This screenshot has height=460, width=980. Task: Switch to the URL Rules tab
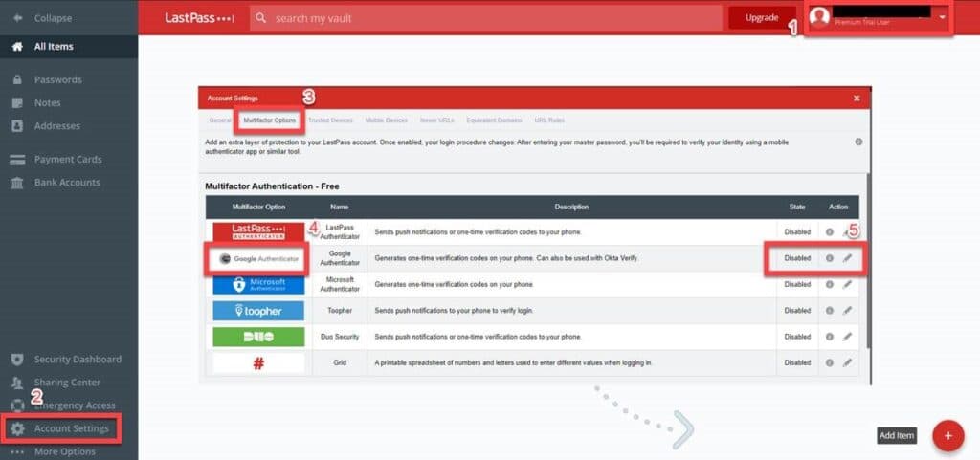coord(549,120)
